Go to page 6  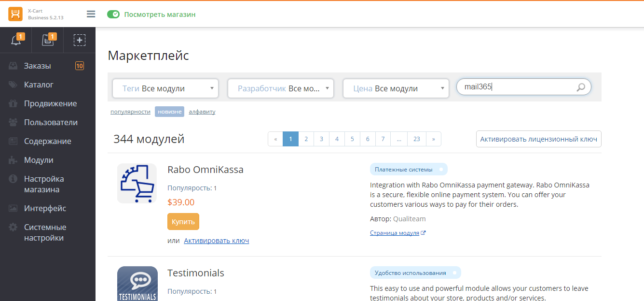[x=368, y=139]
